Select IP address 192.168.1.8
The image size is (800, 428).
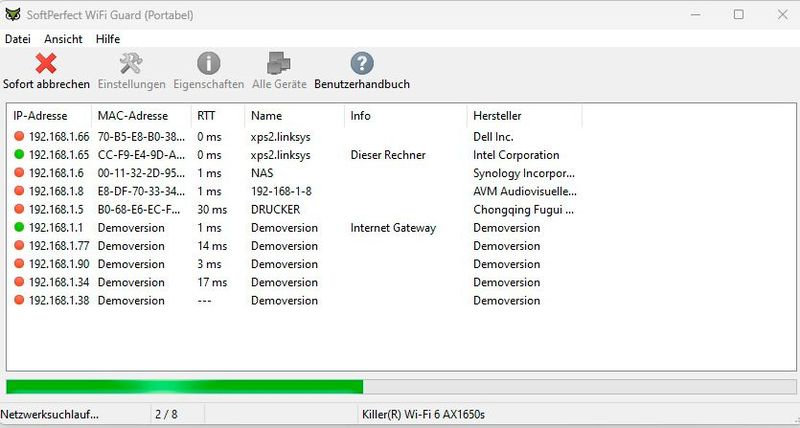pyautogui.click(x=56, y=191)
